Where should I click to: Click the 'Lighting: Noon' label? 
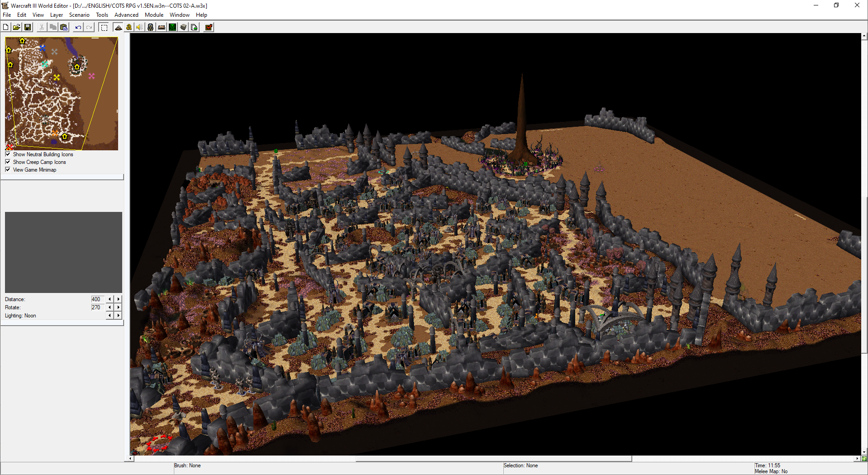(20, 316)
